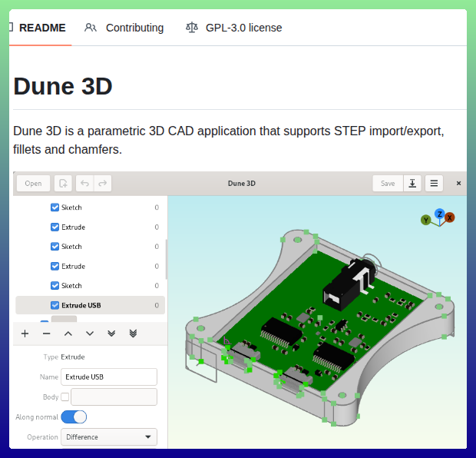Click the new document icon
Image resolution: width=476 pixels, height=458 pixels.
pos(63,183)
